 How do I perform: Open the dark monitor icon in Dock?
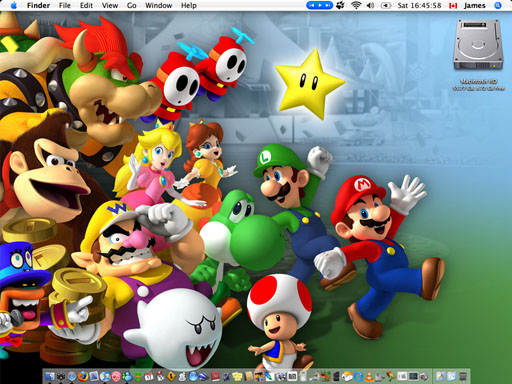click(x=413, y=376)
